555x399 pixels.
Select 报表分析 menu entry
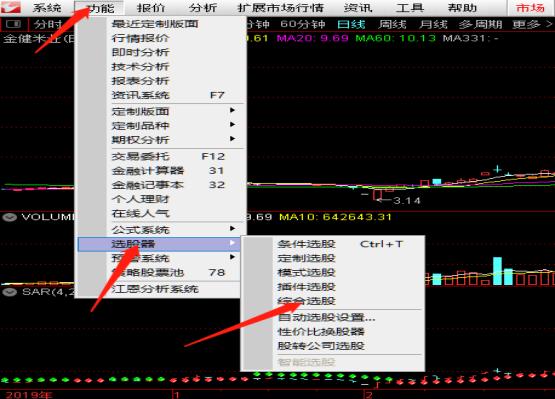pos(159,81)
